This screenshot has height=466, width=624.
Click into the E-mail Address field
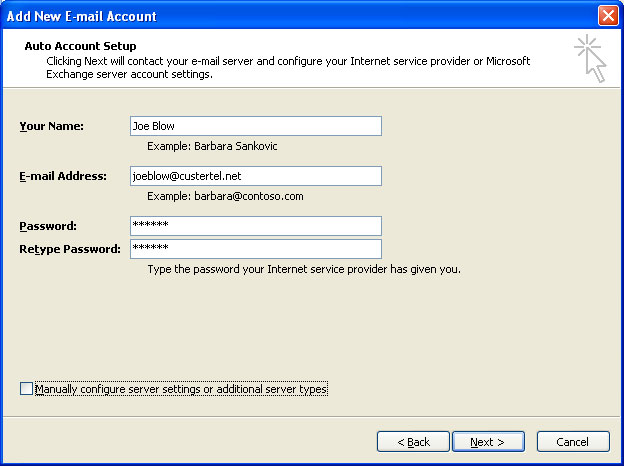click(x=256, y=176)
